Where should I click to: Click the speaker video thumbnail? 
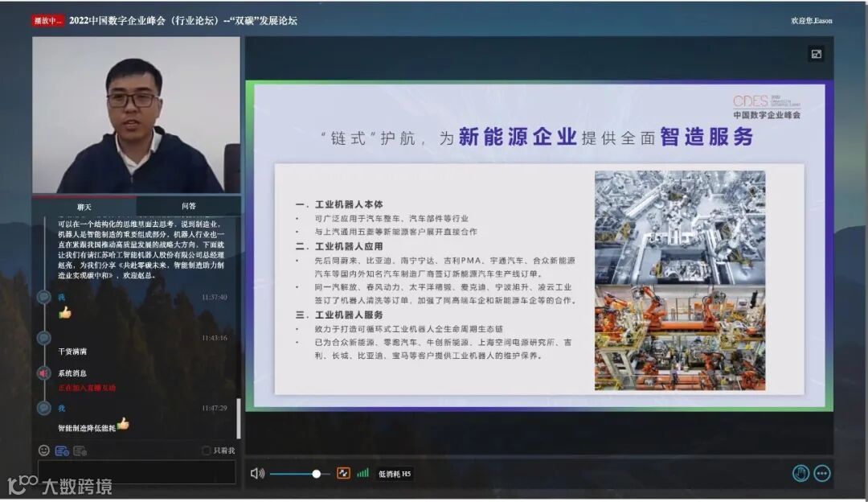coord(136,115)
